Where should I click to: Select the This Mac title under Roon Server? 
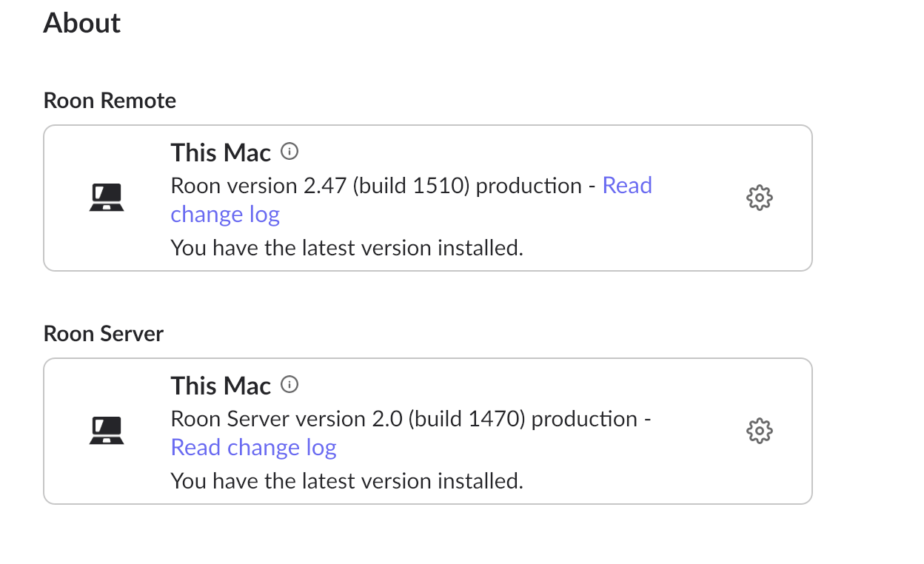221,386
